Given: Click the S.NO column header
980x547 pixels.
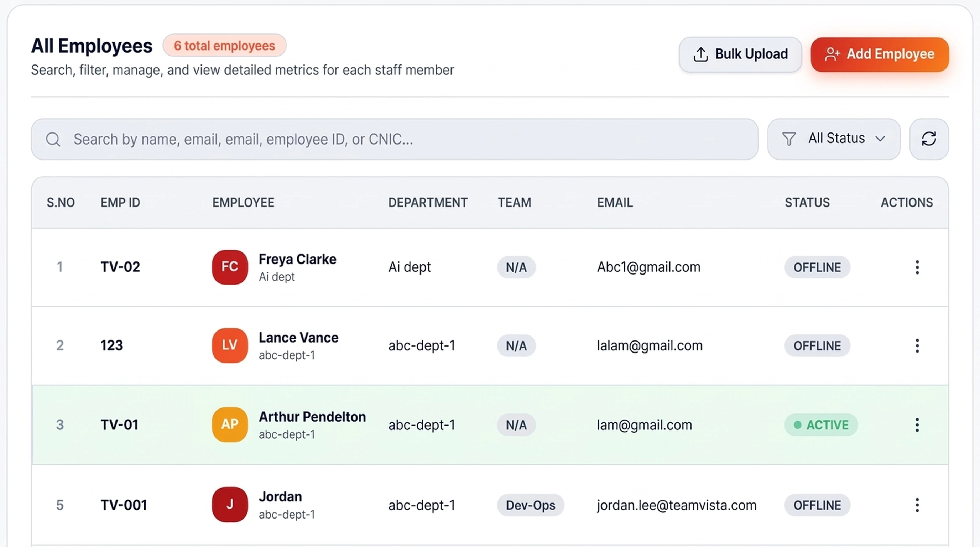Looking at the screenshot, I should click(61, 202).
